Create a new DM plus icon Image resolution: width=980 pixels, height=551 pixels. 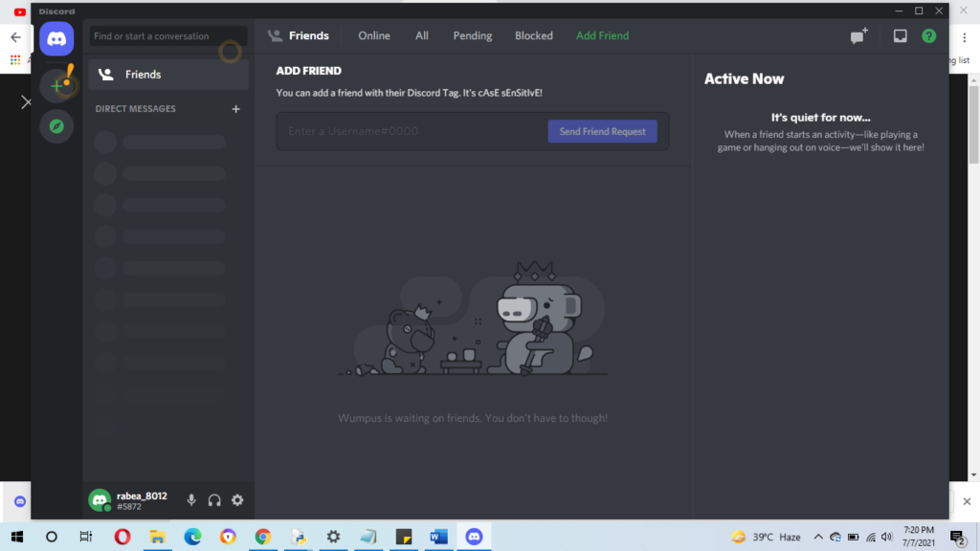click(235, 109)
